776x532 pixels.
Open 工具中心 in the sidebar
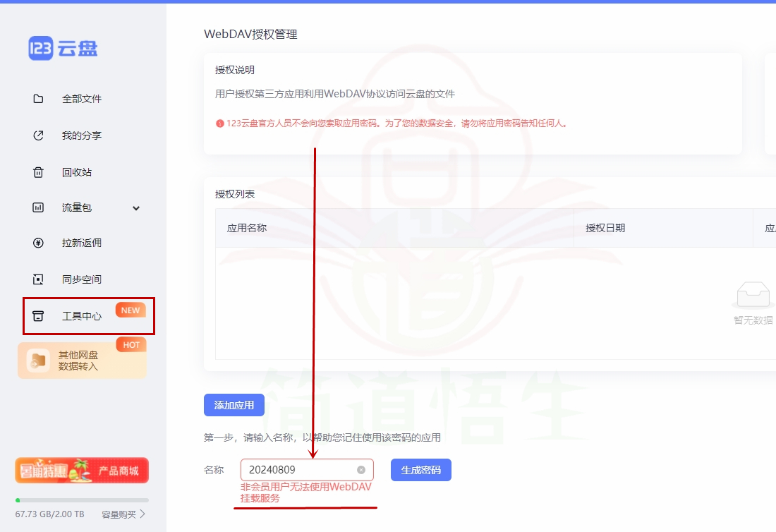coord(82,315)
